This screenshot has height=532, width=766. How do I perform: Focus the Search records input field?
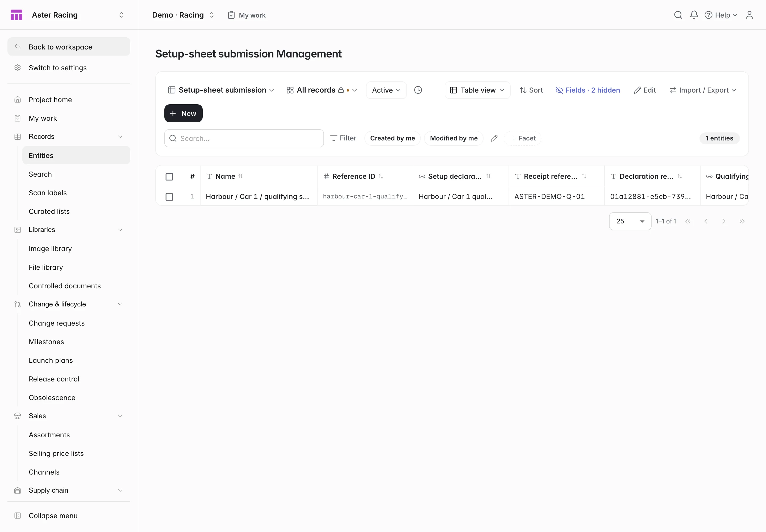click(244, 138)
